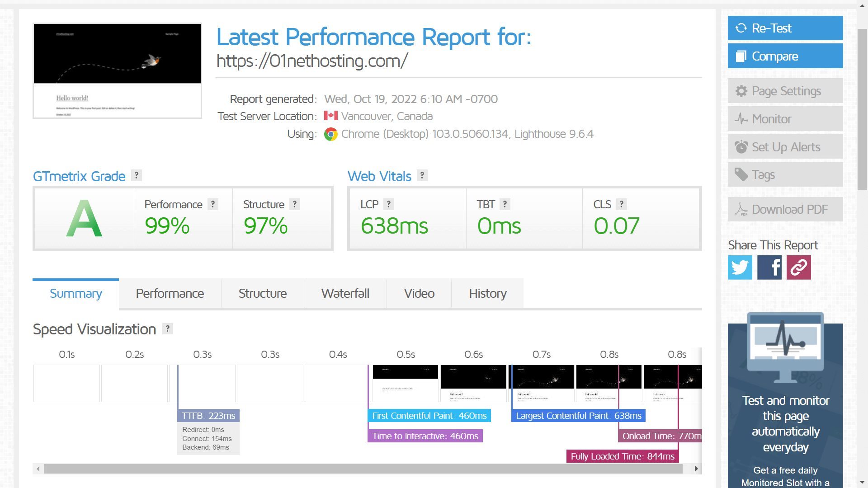Click help icon next to Web Vitals
Screen dimensions: 868x488
(422, 175)
